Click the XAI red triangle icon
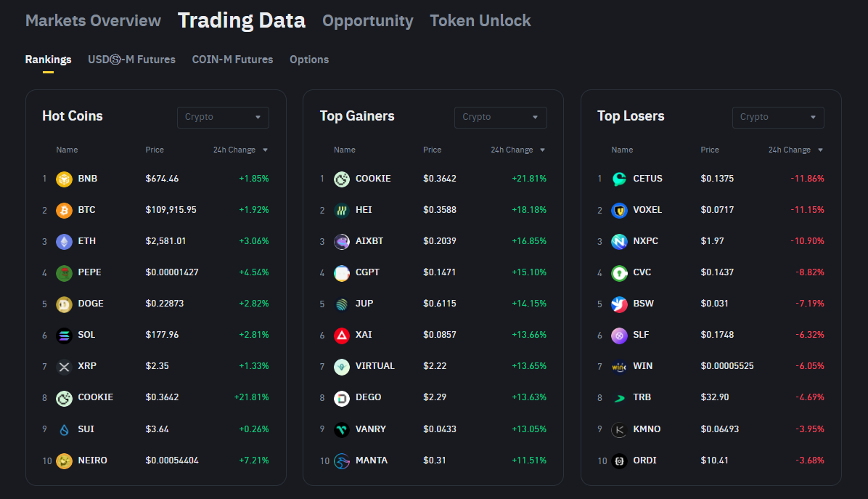This screenshot has width=868, height=499. [342, 335]
